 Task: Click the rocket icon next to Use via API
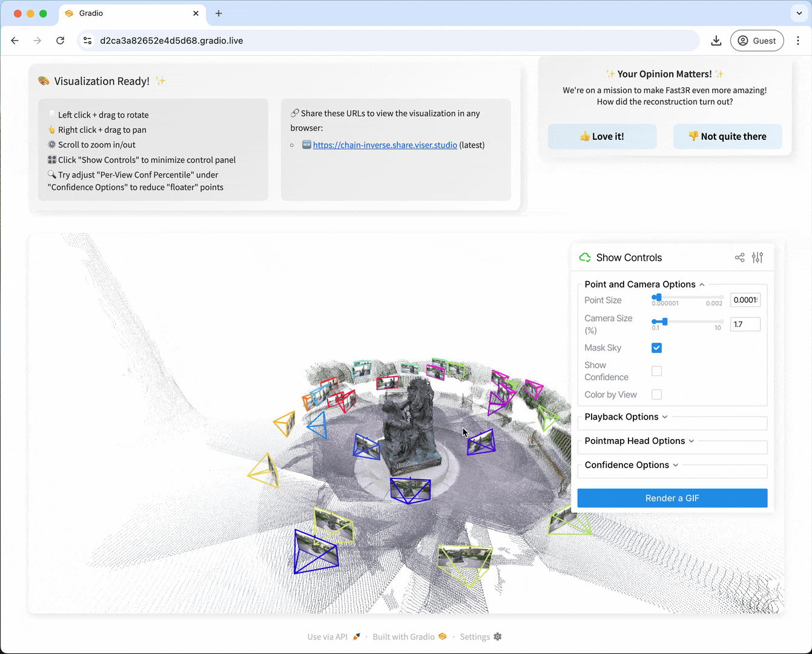[356, 636]
